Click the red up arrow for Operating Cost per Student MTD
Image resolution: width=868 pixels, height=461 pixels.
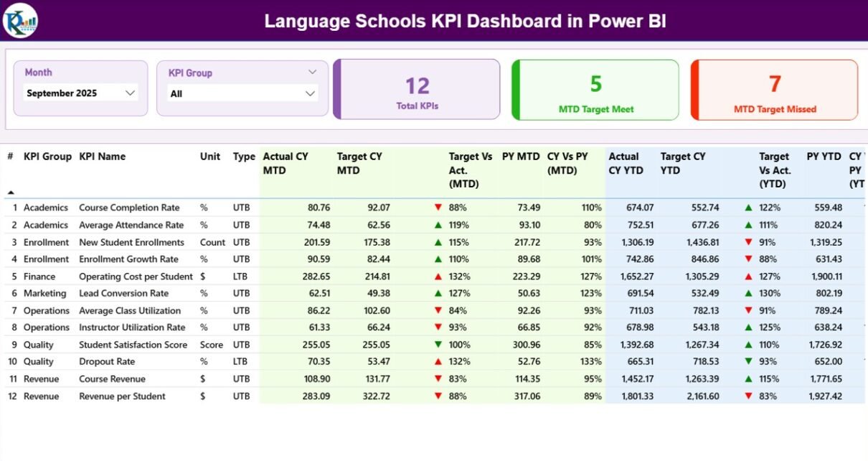click(438, 276)
